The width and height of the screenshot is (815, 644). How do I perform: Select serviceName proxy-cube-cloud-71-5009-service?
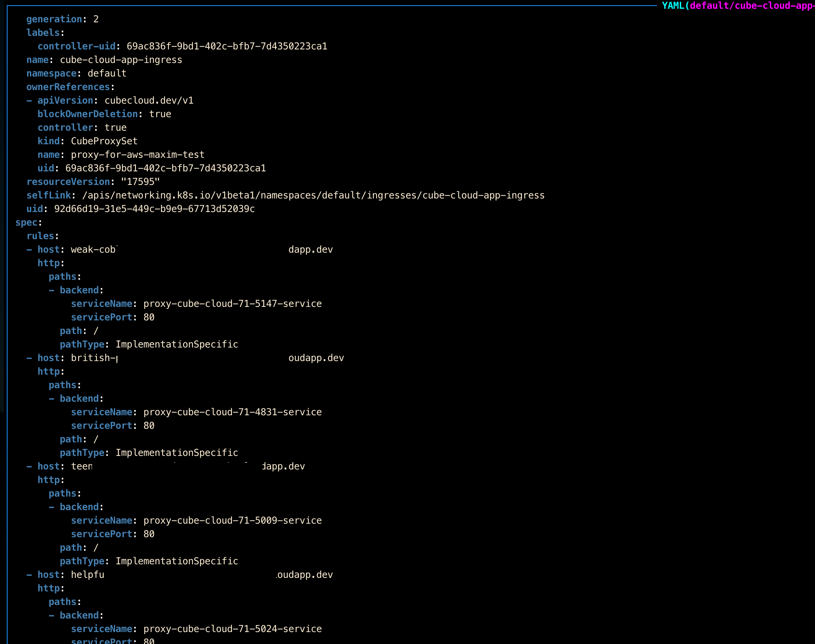point(196,520)
